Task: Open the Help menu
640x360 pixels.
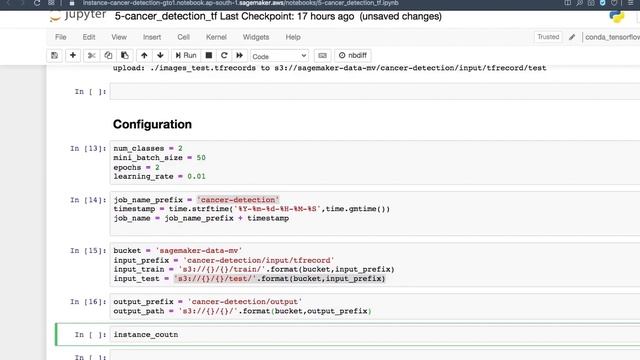Action: [293, 37]
